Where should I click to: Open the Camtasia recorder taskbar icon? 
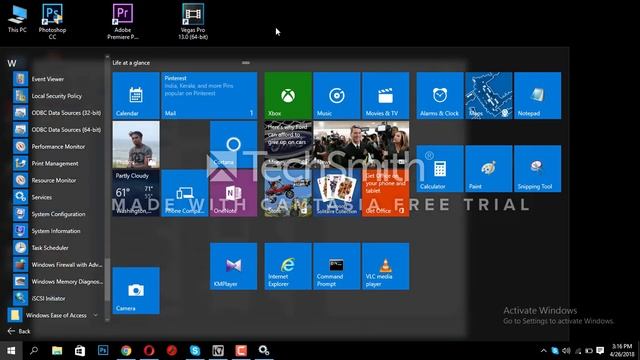(x=241, y=351)
